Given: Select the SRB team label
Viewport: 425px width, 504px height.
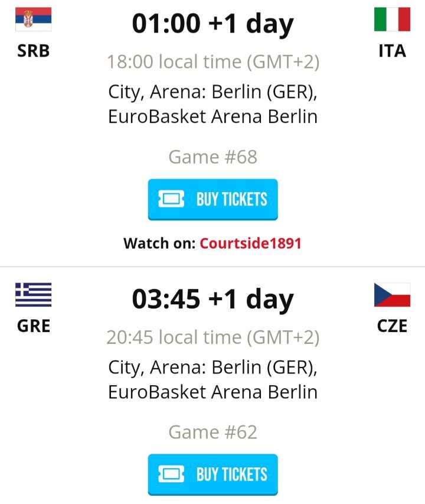Looking at the screenshot, I should click(33, 51).
